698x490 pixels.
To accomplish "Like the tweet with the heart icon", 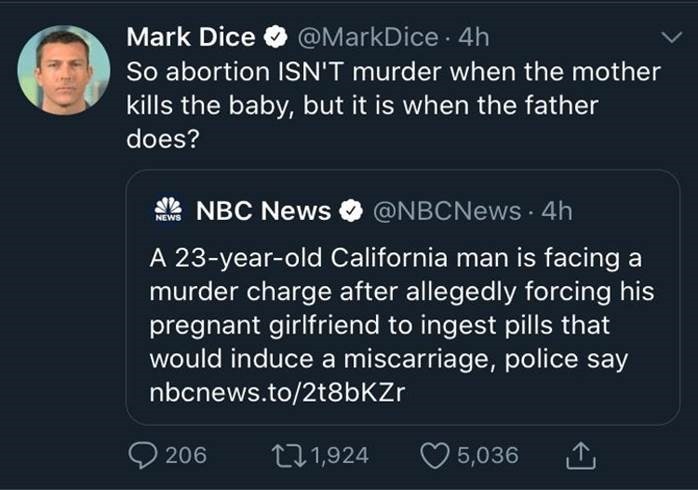I will click(x=434, y=455).
